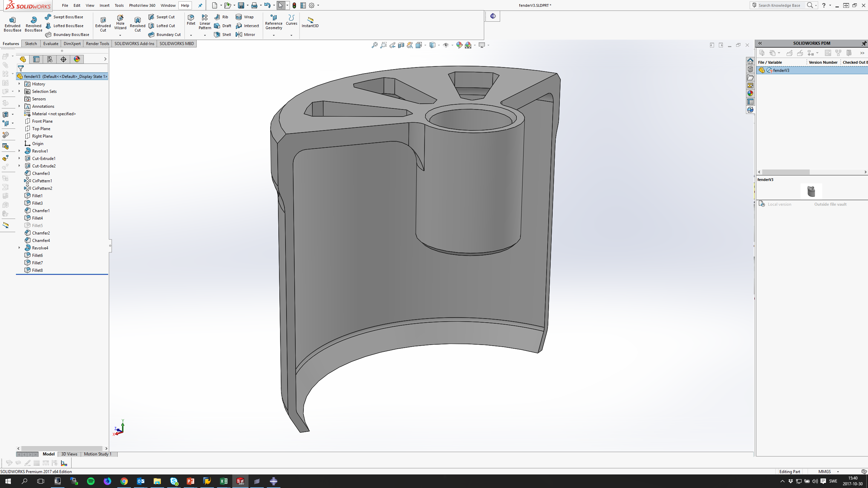This screenshot has height=488, width=868.
Task: Select the Rib tool
Action: tap(221, 17)
